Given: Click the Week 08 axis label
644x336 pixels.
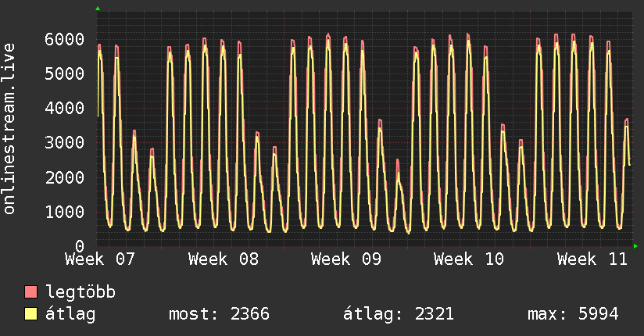Looking at the screenshot, I should click(x=224, y=259).
